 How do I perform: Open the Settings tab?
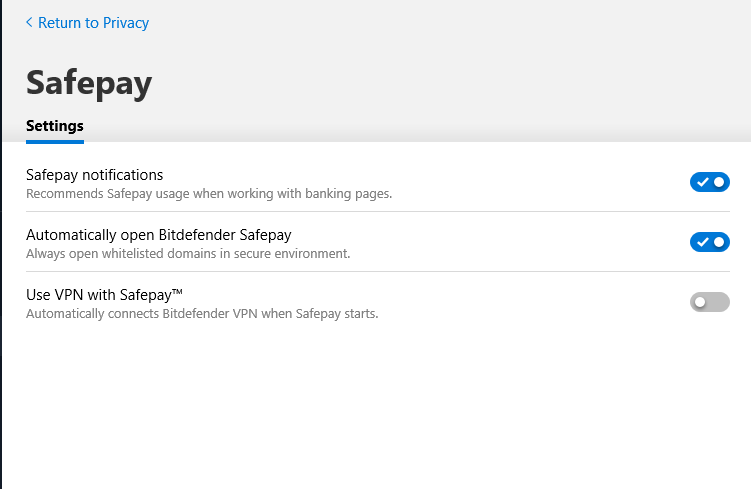54,126
